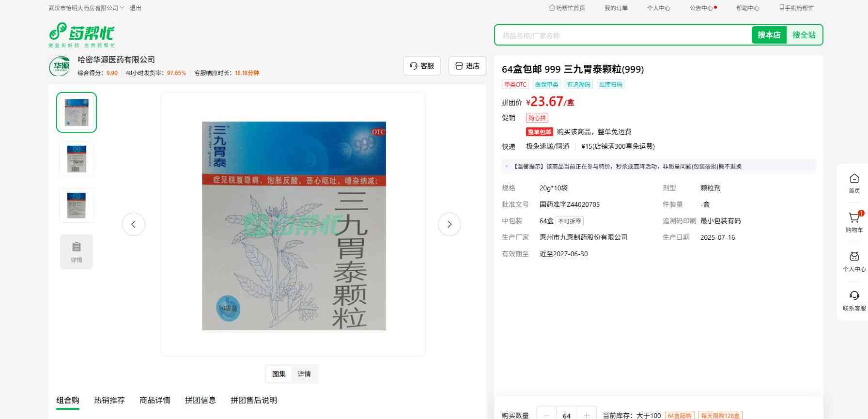Viewport: 868px width, 419px height.
Task: Open the 拼团售后说明 tab
Action: click(x=254, y=400)
